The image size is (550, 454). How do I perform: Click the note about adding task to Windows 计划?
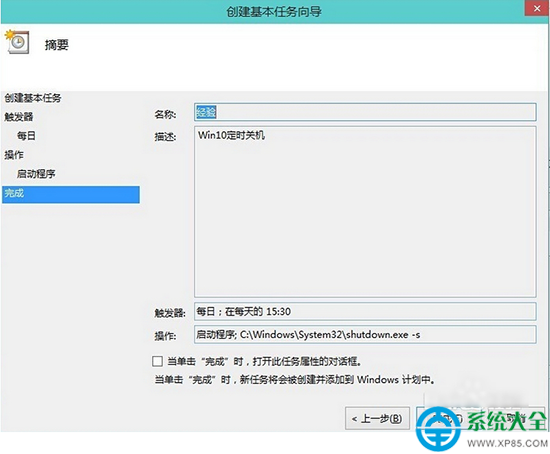pyautogui.click(x=295, y=380)
